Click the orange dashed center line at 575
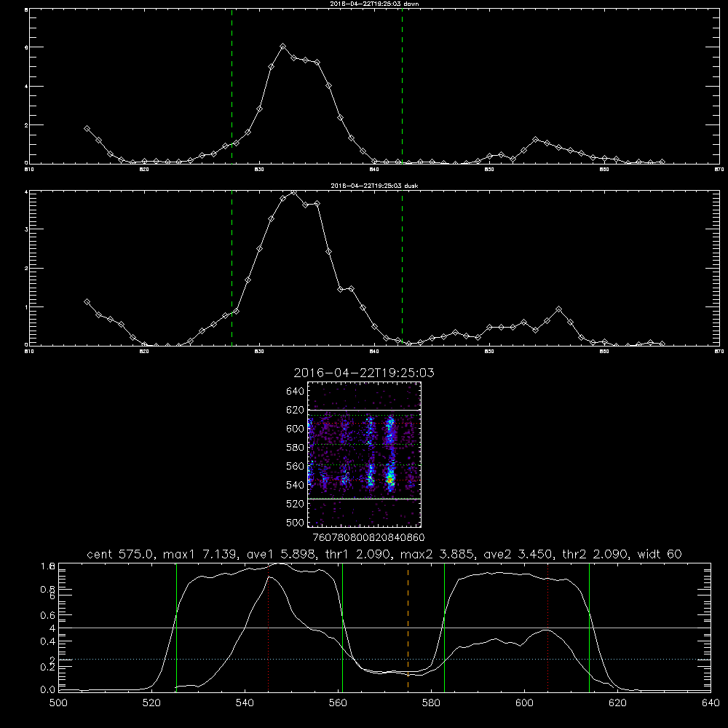This screenshot has width=728, height=728. (408, 628)
